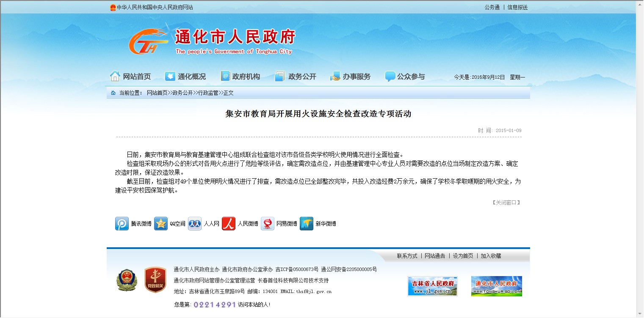The image size is (644, 318).
Task: Select 办事服务 in the navigation bar
Action: coord(351,77)
